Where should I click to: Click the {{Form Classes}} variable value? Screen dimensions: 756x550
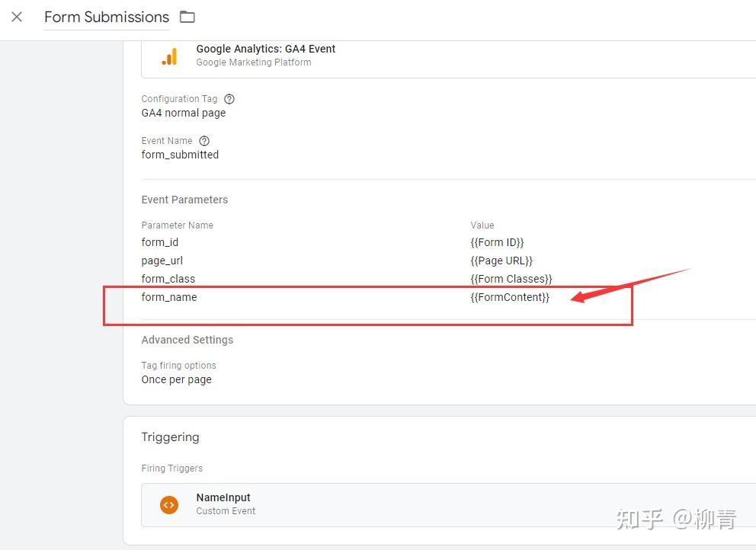[x=512, y=278]
